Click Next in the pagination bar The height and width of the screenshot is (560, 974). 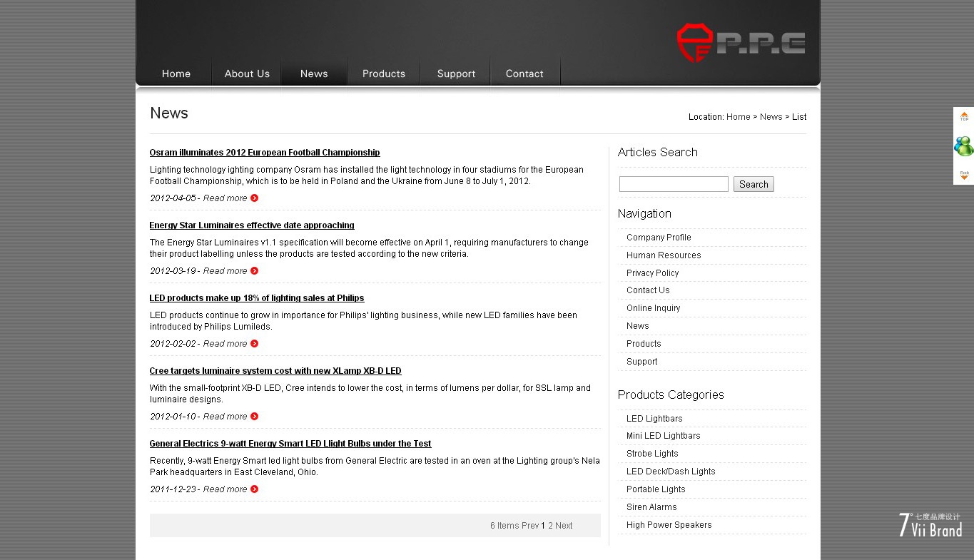(x=564, y=526)
